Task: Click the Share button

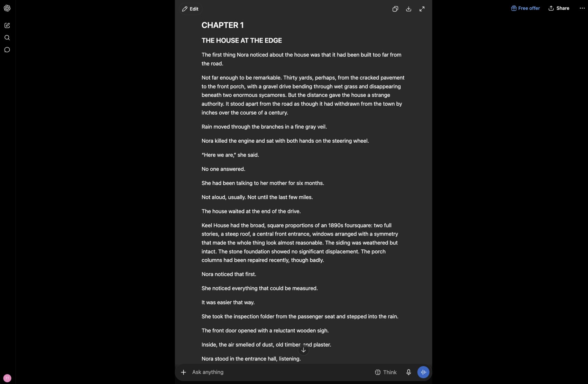Action: (559, 8)
